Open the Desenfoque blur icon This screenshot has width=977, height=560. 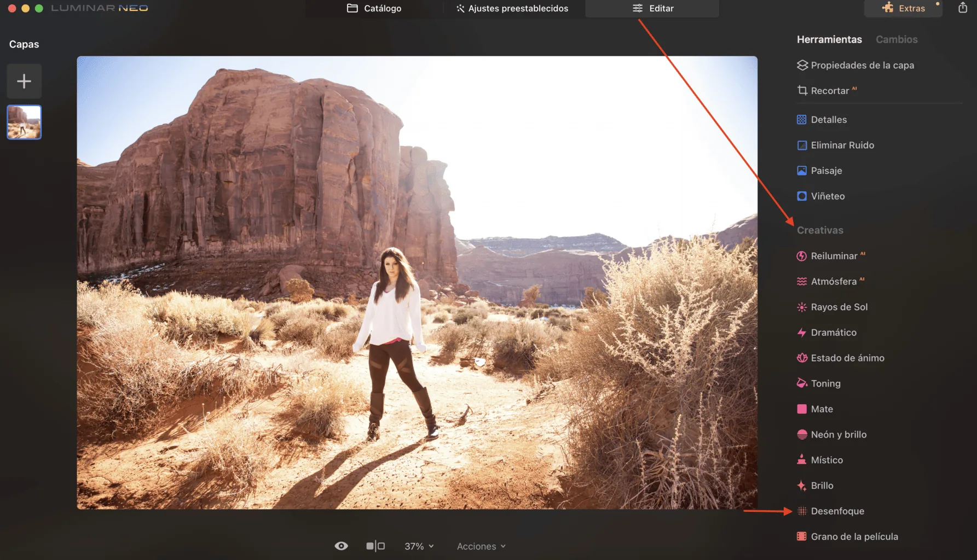(802, 511)
